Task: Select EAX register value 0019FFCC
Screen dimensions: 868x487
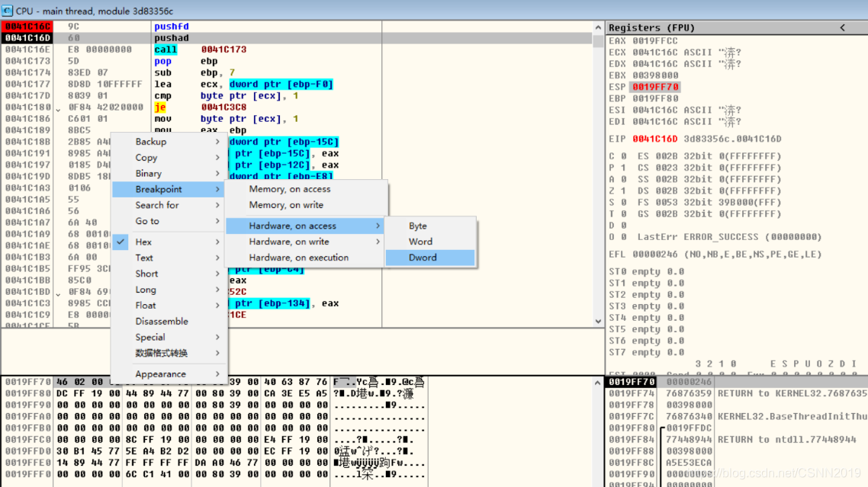Action: pos(655,41)
